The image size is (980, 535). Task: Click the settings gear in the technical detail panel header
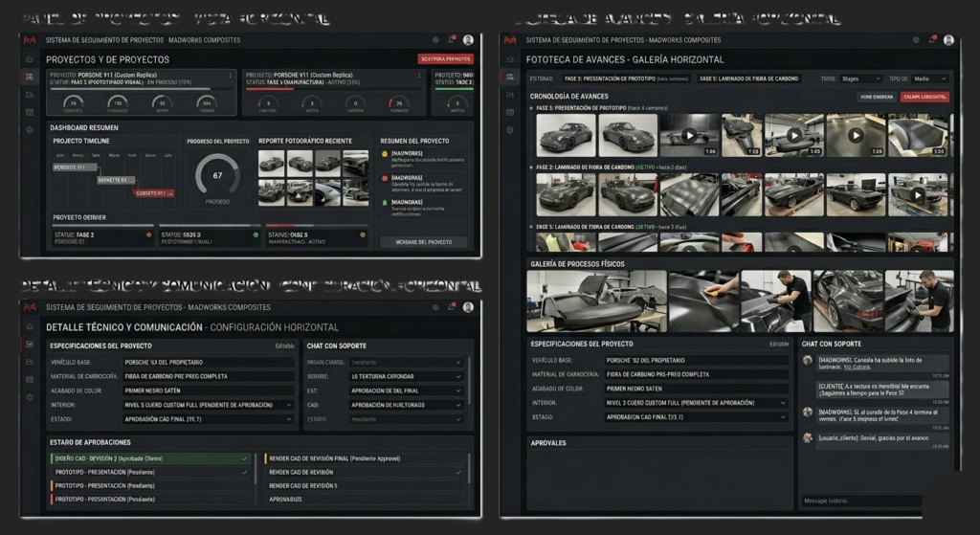coord(435,307)
